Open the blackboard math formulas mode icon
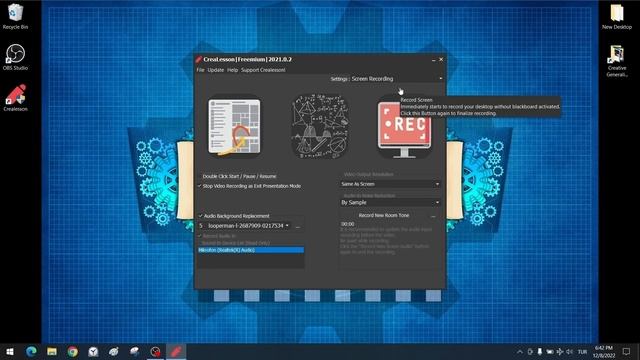This screenshot has width=640, height=360. click(x=320, y=127)
